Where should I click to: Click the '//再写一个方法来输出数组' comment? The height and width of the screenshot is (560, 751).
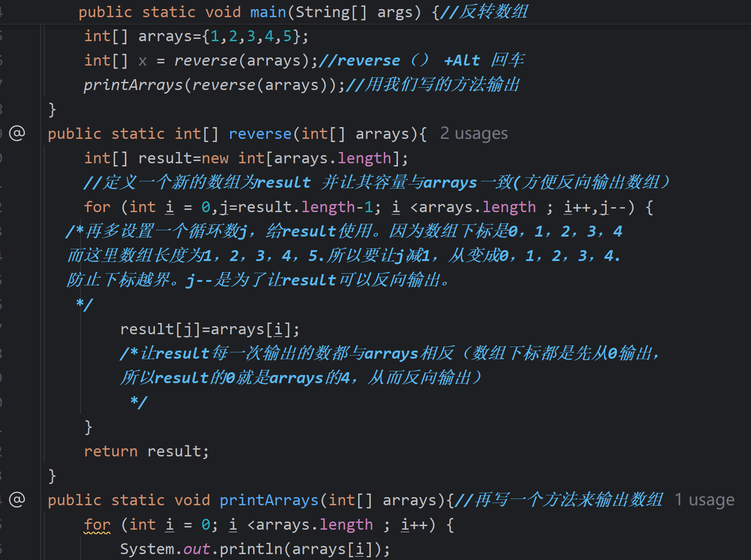[559, 500]
